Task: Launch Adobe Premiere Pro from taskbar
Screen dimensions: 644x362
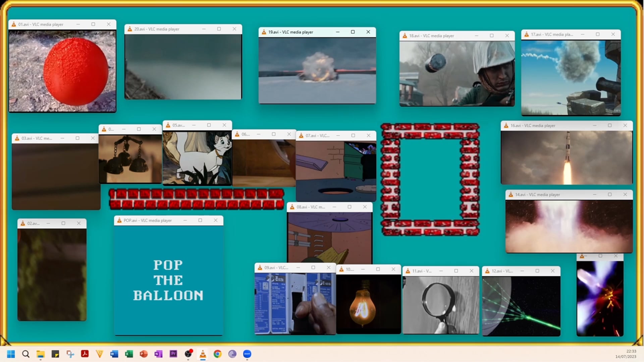Action: (x=173, y=354)
